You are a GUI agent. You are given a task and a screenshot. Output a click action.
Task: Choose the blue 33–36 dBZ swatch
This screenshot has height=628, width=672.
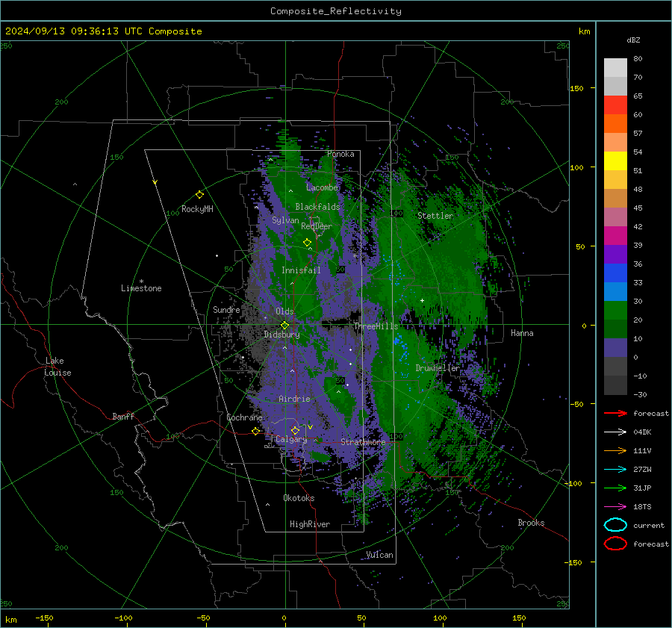[615, 273]
